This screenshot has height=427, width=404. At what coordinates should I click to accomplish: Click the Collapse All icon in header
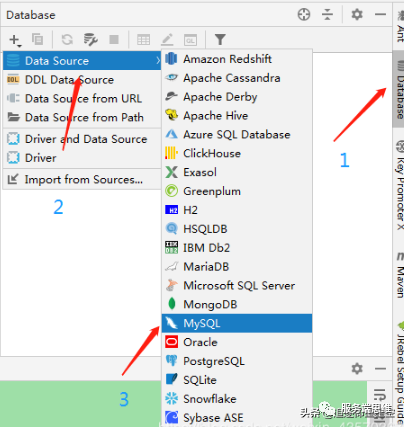(327, 14)
